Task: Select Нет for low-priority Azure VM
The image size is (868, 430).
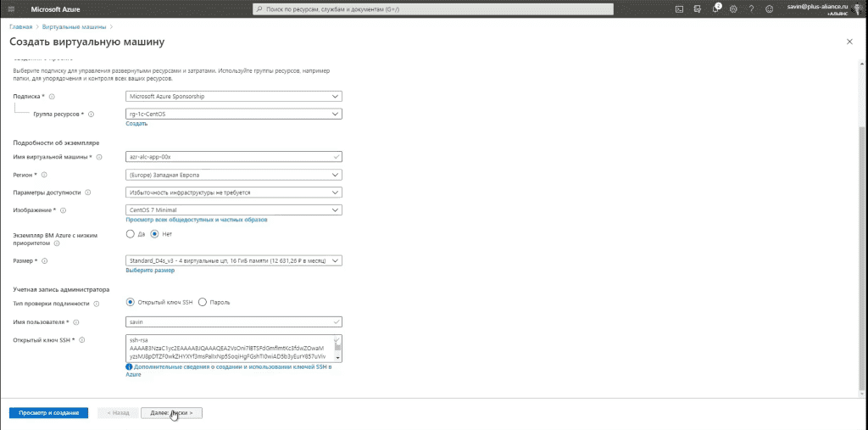Action: [x=154, y=234]
